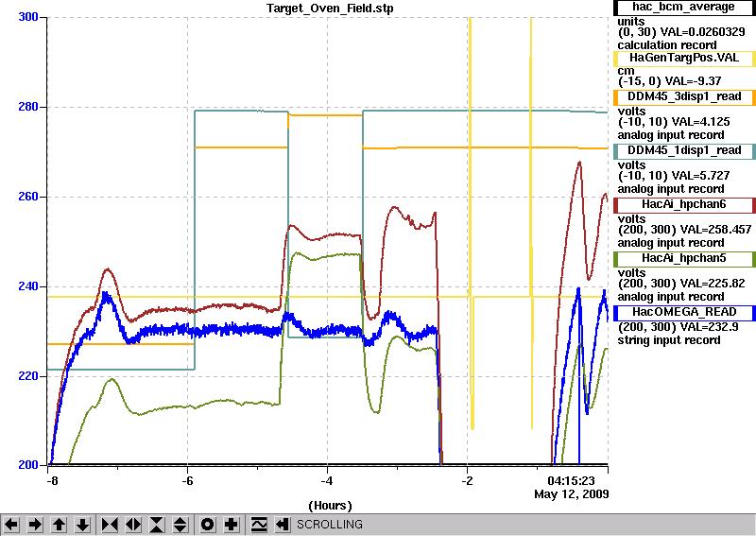Click the SCROLLING status text
This screenshot has width=756, height=536.
point(329,525)
